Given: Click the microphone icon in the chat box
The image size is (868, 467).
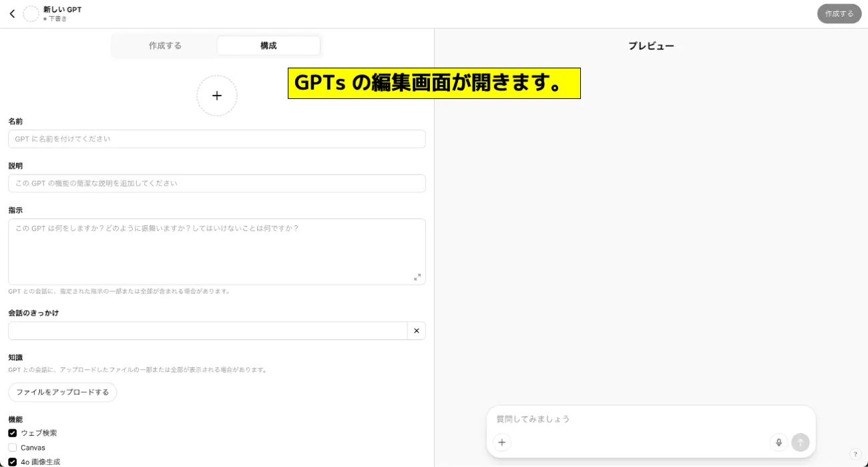Looking at the screenshot, I should [779, 442].
